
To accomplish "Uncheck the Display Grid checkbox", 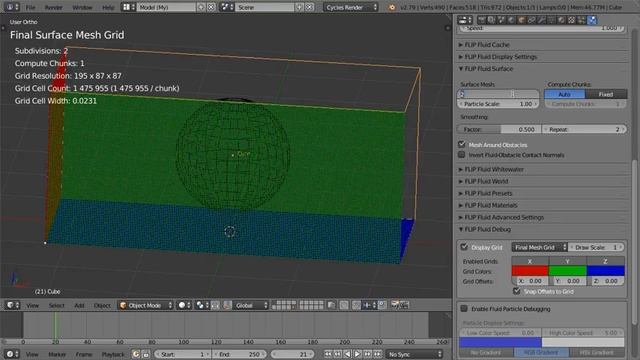I will tap(464, 247).
